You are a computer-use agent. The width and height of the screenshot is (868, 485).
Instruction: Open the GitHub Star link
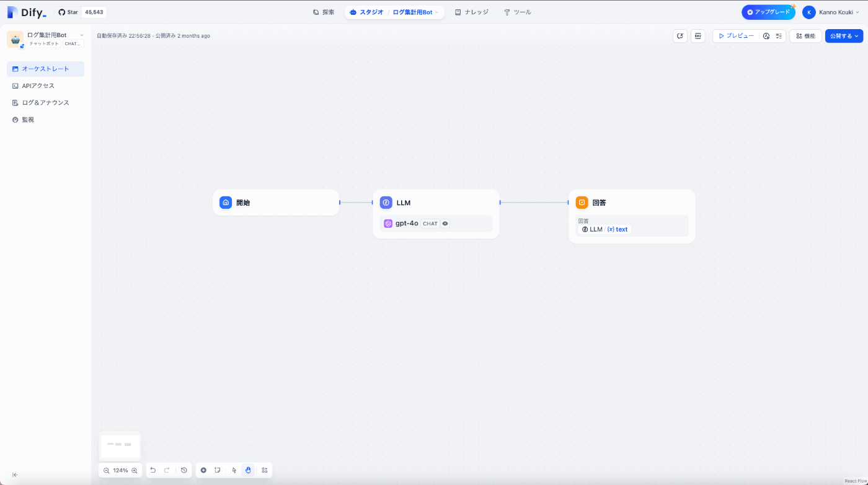pos(68,12)
